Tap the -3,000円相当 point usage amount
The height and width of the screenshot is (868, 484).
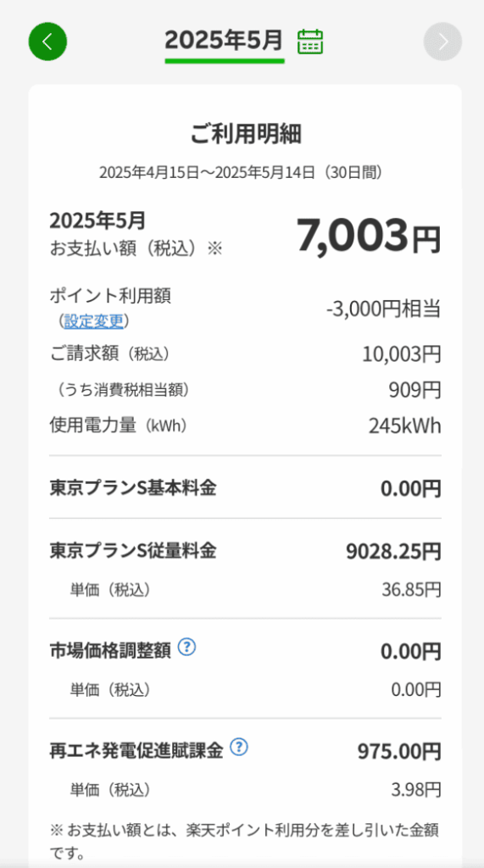pyautogui.click(x=383, y=309)
